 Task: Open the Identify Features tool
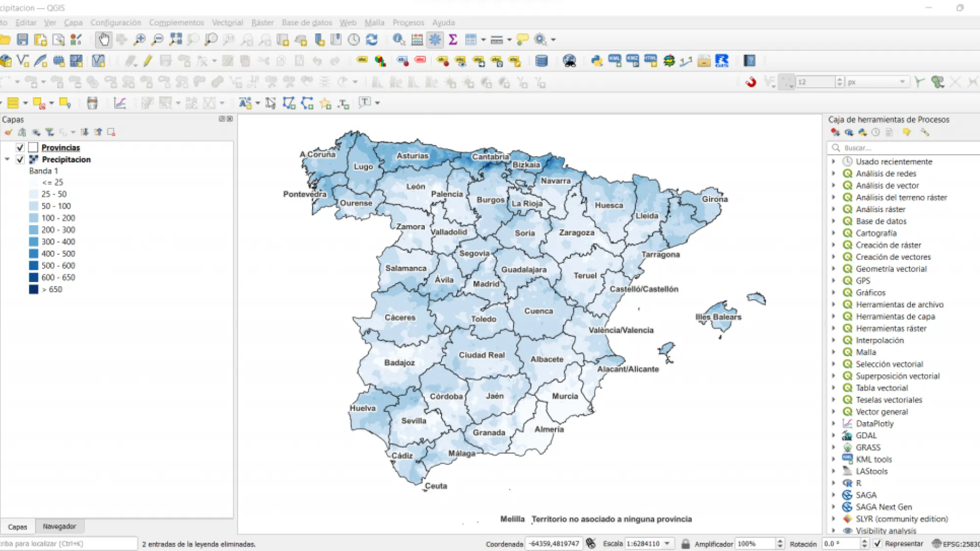point(397,39)
